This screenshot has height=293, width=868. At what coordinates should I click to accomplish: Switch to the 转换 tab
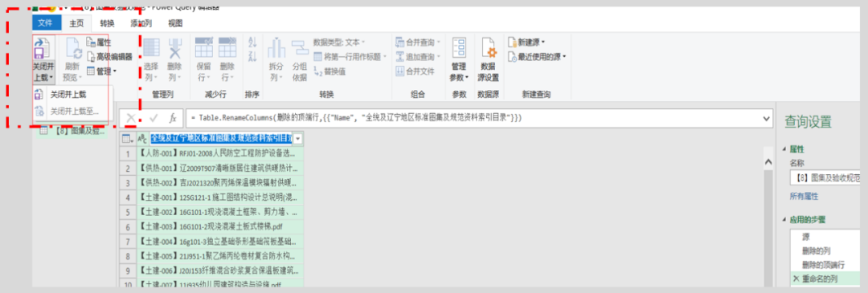coord(107,23)
